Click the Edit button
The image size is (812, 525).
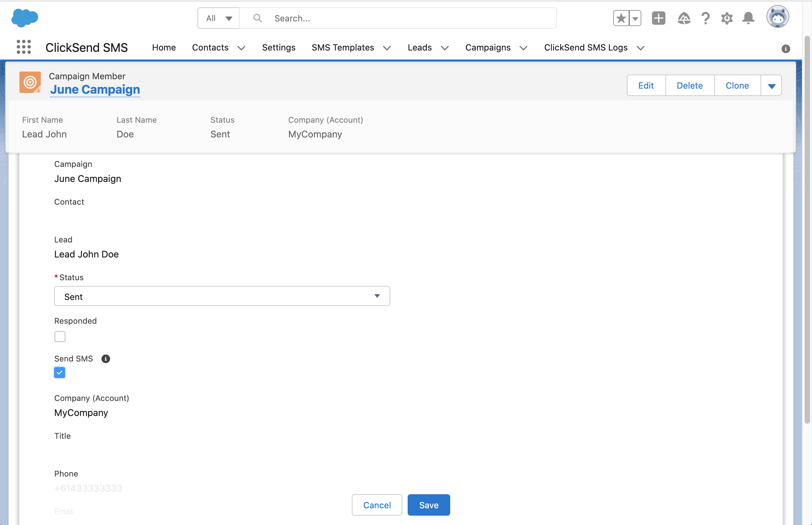tap(646, 86)
